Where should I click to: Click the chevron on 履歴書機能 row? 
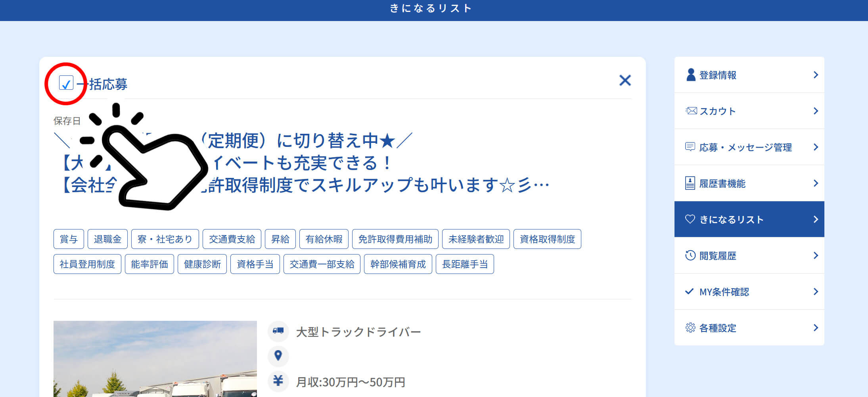[x=816, y=183]
